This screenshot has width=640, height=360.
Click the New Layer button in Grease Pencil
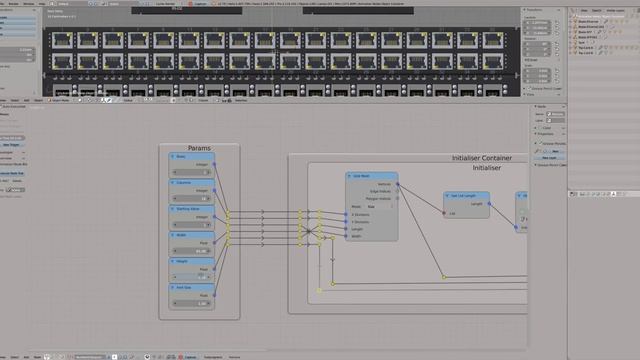tap(549, 158)
